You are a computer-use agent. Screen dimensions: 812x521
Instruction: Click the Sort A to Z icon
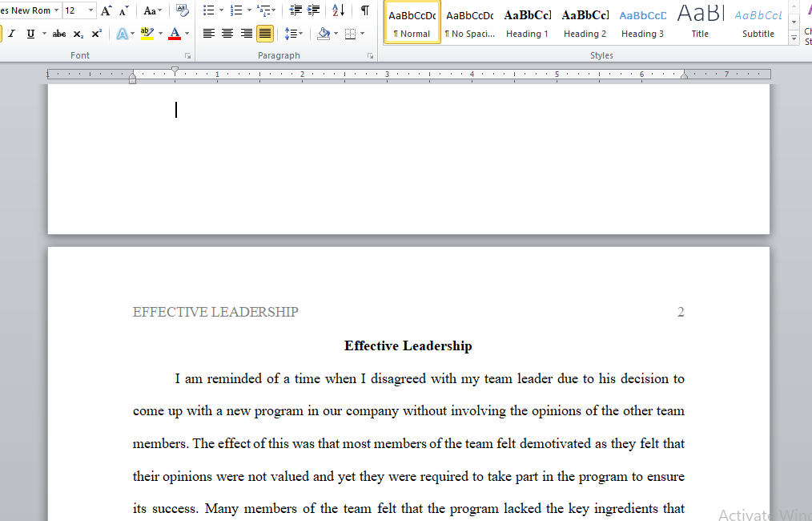[338, 10]
